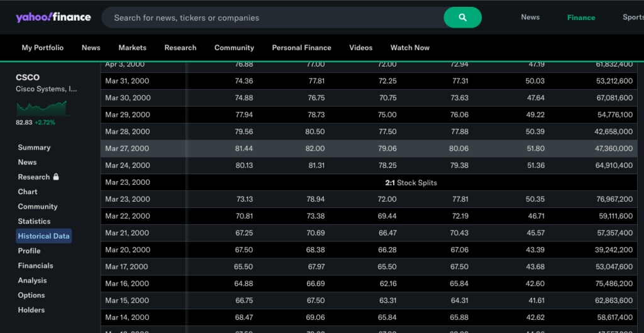644x333 pixels.
Task: Select Statistics in the sidebar
Action: [x=34, y=221]
